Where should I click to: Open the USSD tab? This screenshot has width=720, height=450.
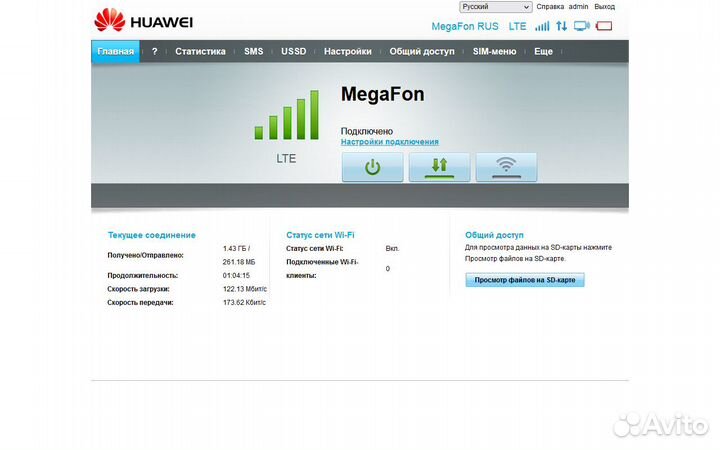point(293,51)
